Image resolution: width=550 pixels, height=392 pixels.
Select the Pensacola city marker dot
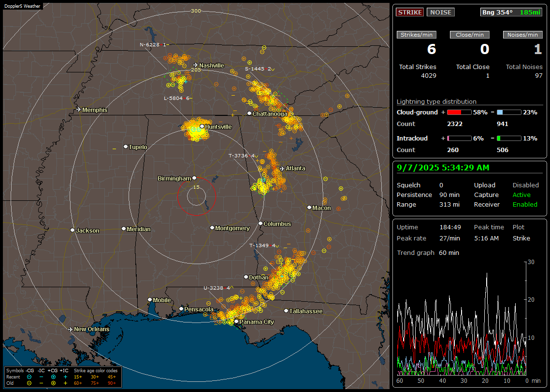pyautogui.click(x=181, y=309)
